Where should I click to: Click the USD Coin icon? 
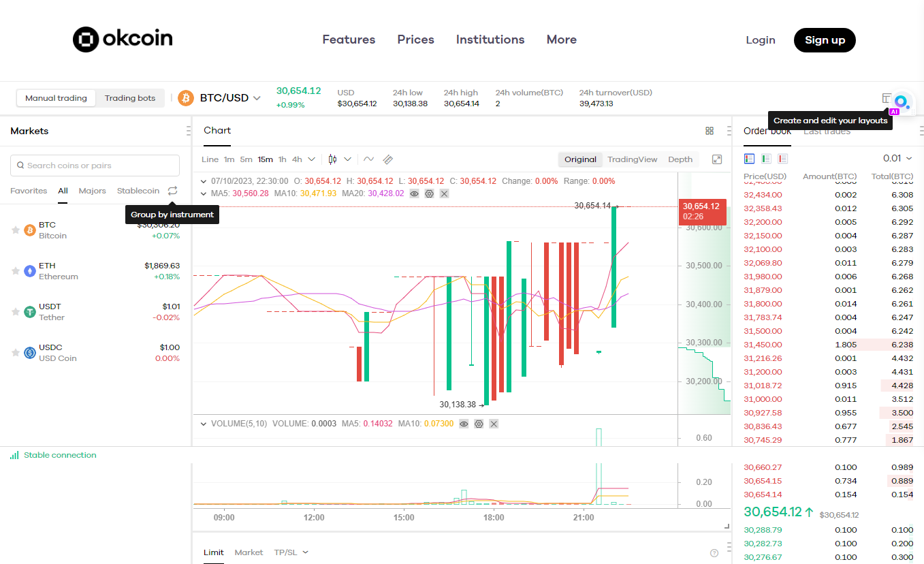click(30, 353)
